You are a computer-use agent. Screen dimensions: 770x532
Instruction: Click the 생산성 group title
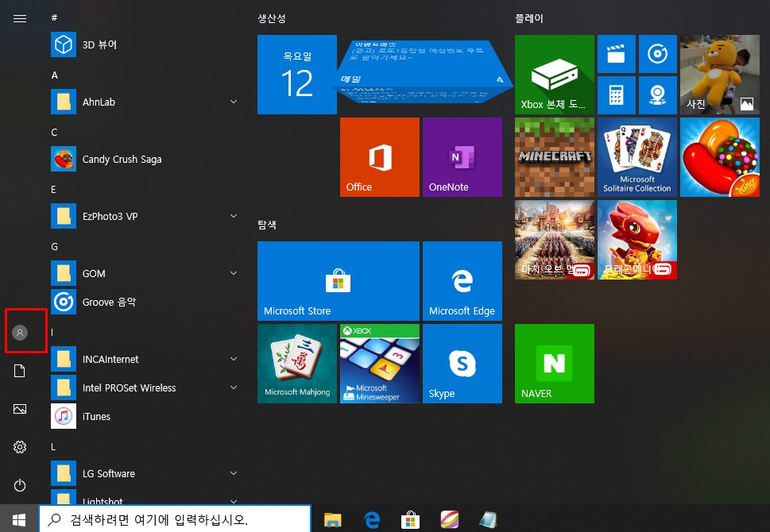(x=272, y=18)
